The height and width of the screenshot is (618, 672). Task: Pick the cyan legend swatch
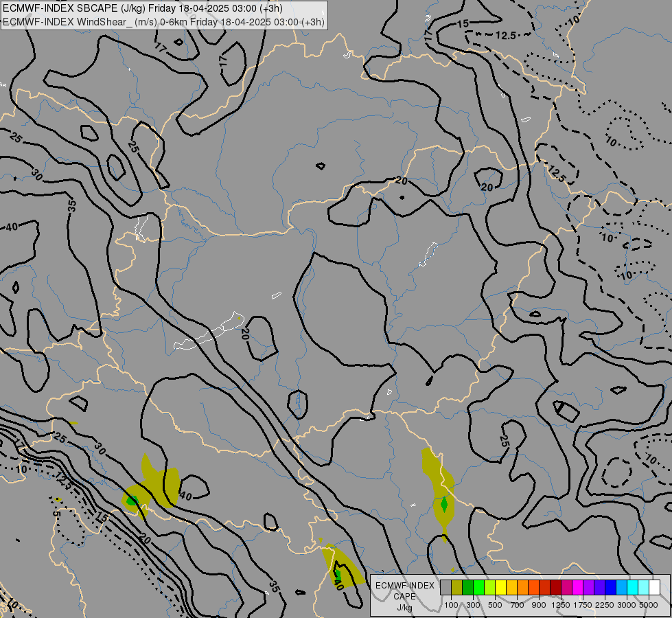(633, 588)
